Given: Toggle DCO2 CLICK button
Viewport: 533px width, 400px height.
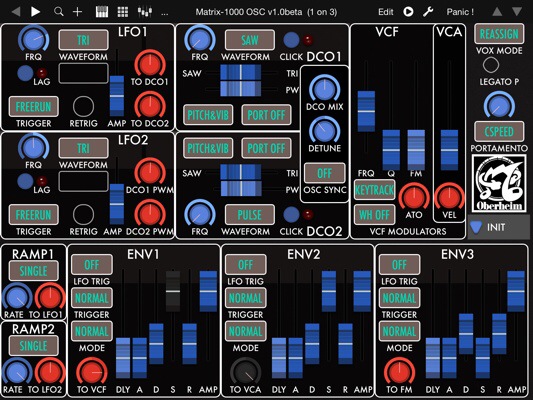Looking at the screenshot, I should [x=291, y=215].
